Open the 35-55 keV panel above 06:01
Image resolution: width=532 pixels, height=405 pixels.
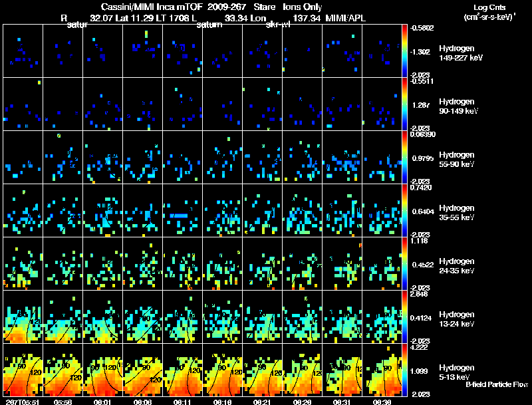coord(103,211)
